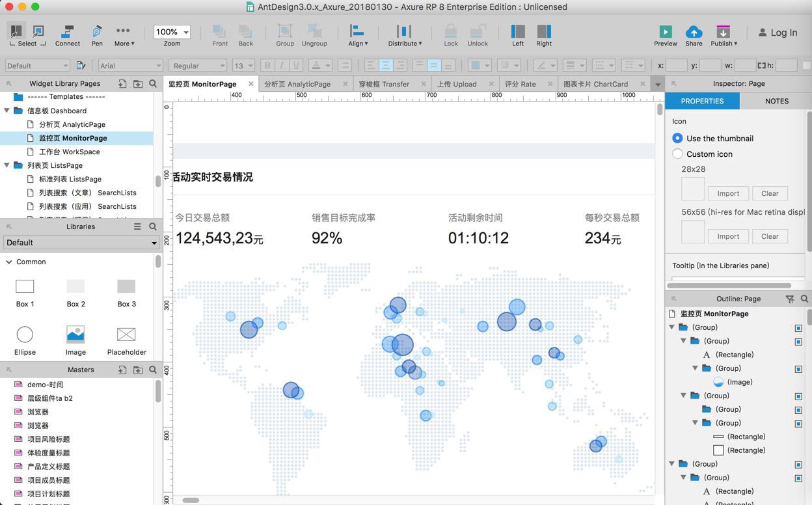This screenshot has width=812, height=505.
Task: Toggle bulleted list formatting
Action: point(345,65)
